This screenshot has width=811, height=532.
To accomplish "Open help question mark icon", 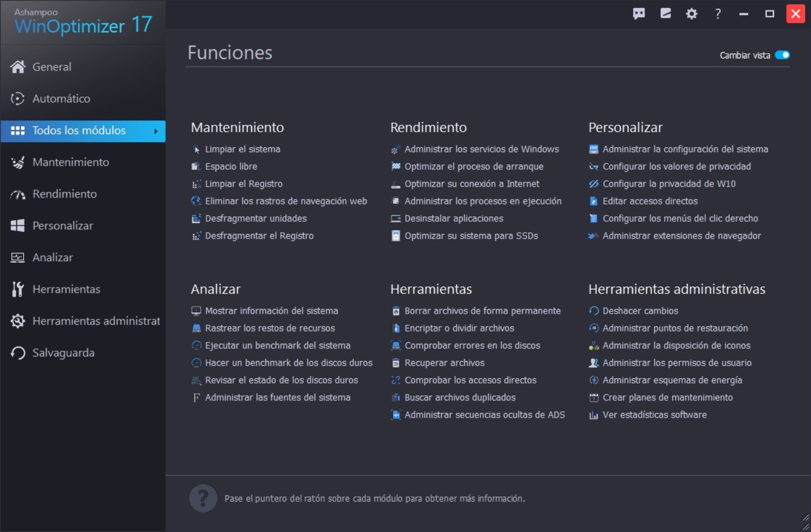I will 717,13.
